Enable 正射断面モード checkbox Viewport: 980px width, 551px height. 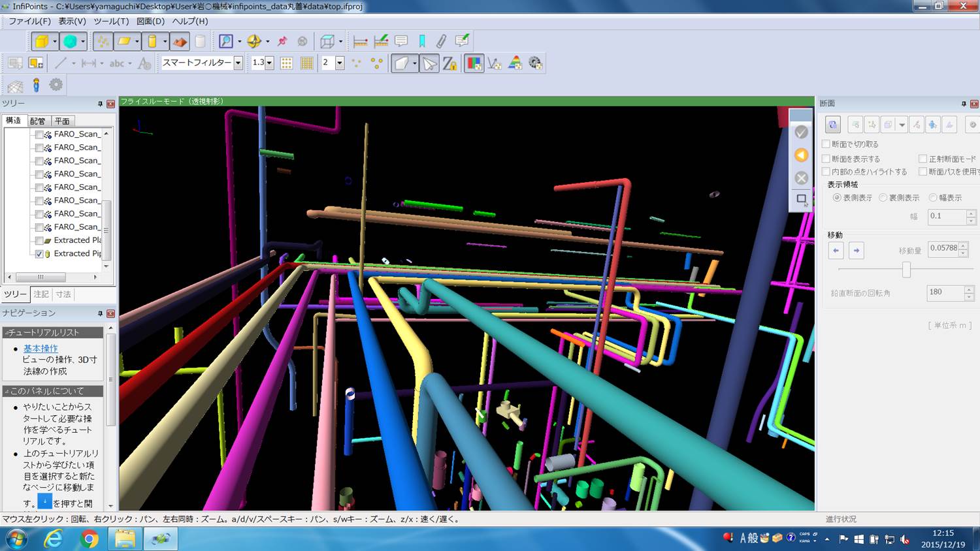(923, 159)
